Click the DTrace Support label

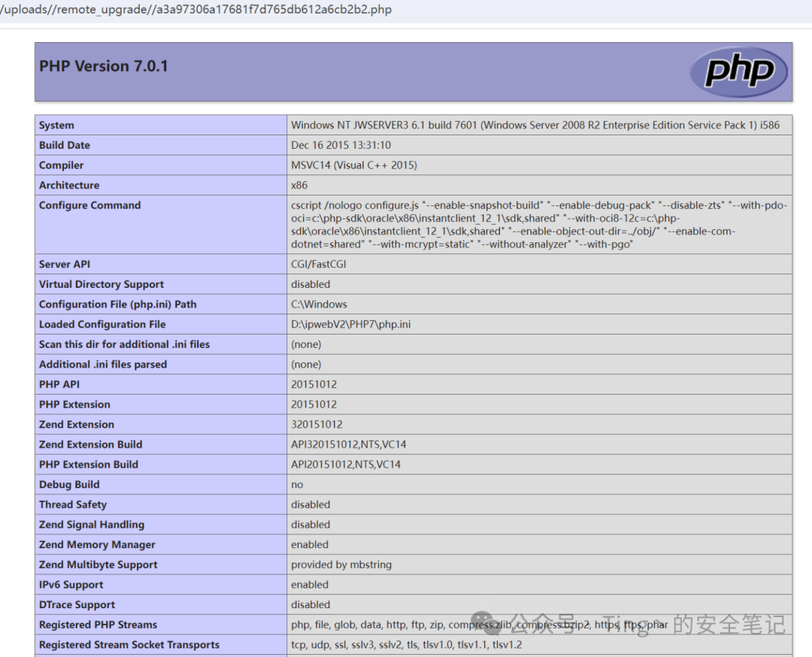pyautogui.click(x=77, y=604)
